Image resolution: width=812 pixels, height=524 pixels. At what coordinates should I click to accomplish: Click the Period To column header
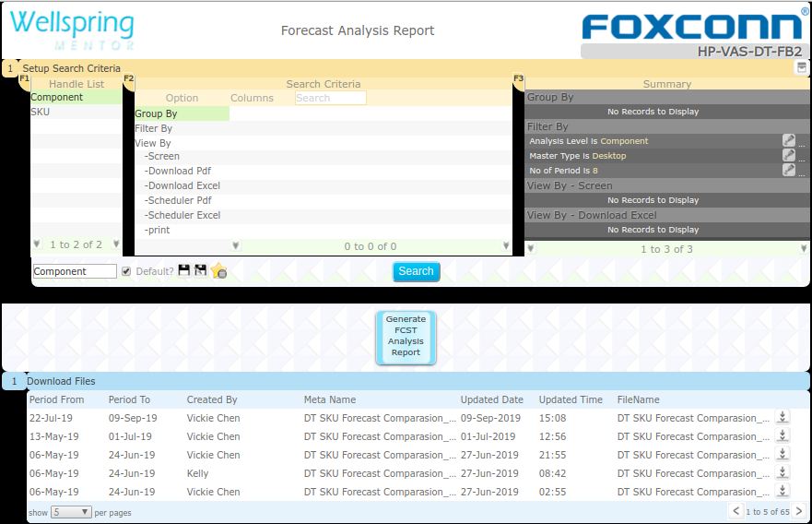(129, 399)
